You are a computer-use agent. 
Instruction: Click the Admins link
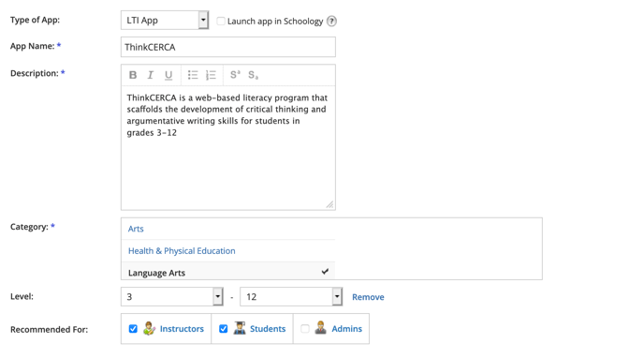pyautogui.click(x=346, y=328)
